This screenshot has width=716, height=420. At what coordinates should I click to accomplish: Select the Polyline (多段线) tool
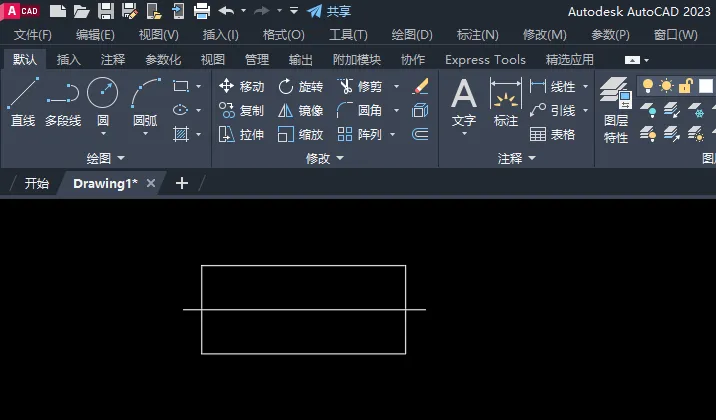tap(63, 101)
